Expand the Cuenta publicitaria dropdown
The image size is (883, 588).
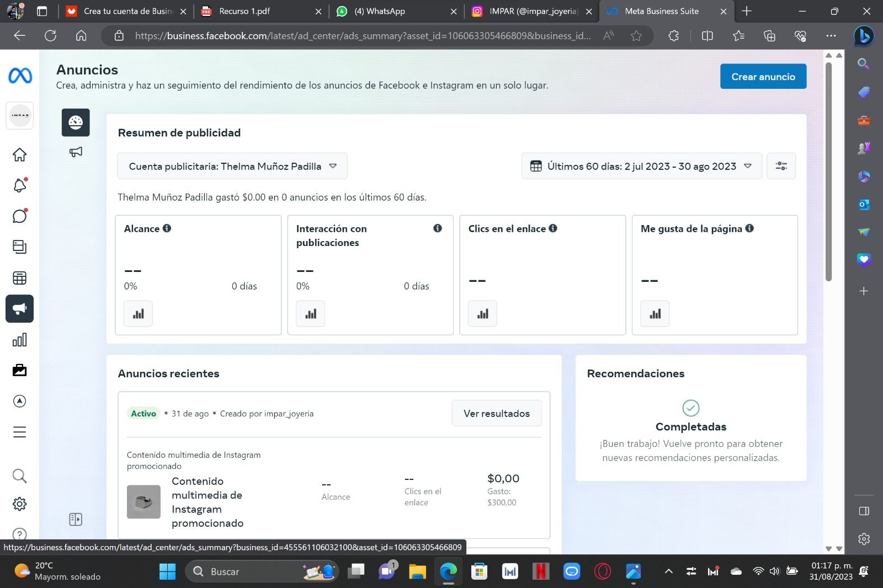tap(232, 166)
